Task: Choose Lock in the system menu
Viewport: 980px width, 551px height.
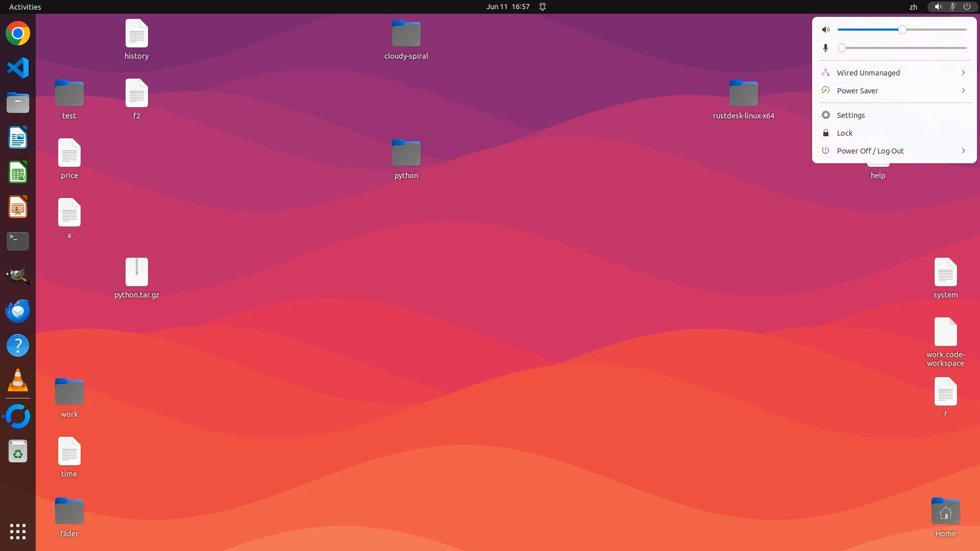Action: 845,133
